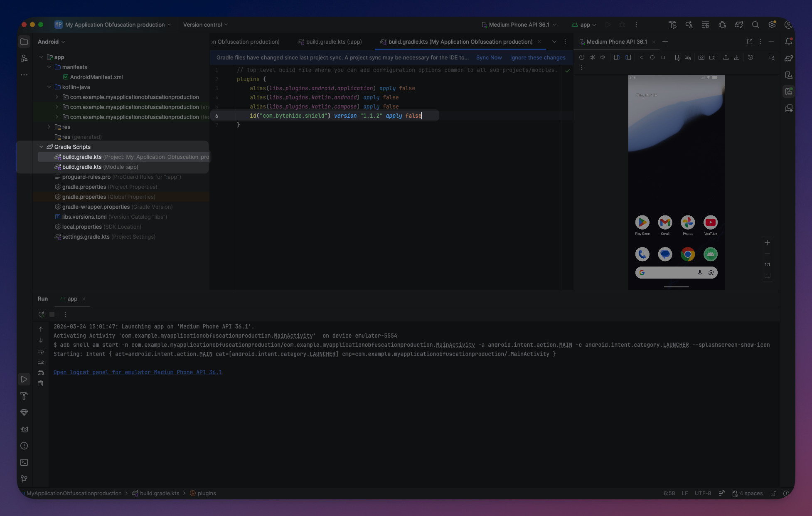
Task: Click the 1:1 emulator zoom control
Action: [x=768, y=264]
